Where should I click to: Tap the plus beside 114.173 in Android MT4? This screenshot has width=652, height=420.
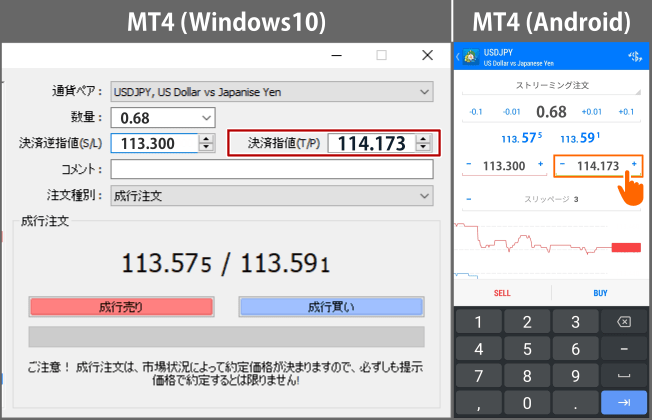634,164
